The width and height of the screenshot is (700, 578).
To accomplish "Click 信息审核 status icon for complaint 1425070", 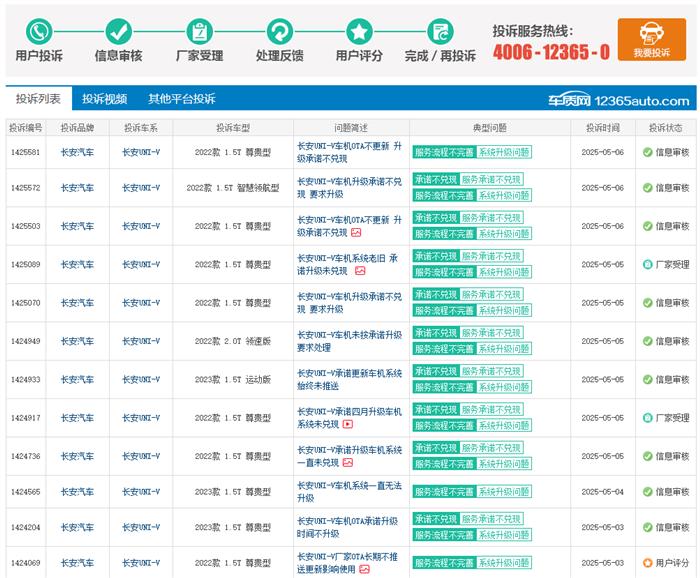I will coord(647,303).
